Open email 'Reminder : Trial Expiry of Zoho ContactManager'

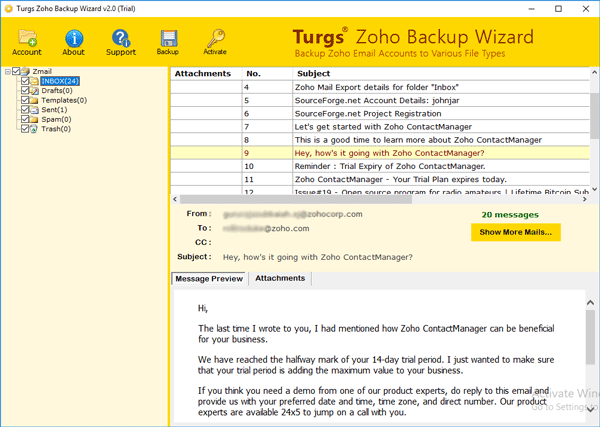(x=390, y=166)
